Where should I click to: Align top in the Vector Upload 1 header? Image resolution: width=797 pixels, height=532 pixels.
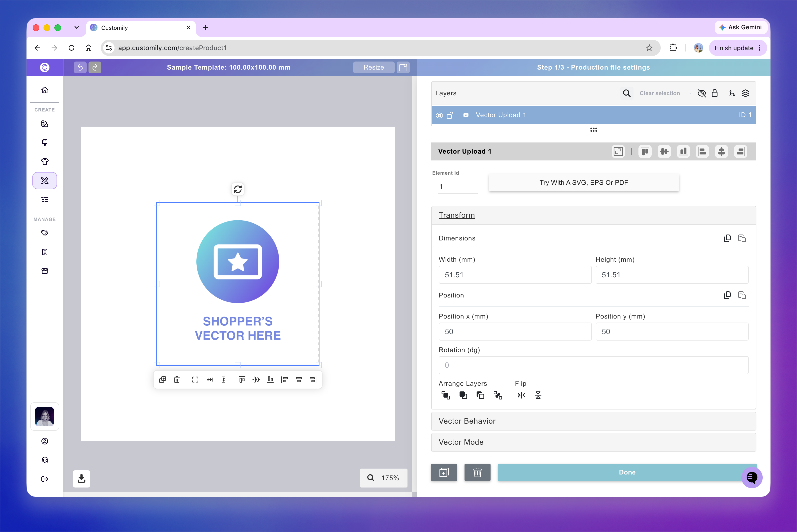click(x=645, y=151)
